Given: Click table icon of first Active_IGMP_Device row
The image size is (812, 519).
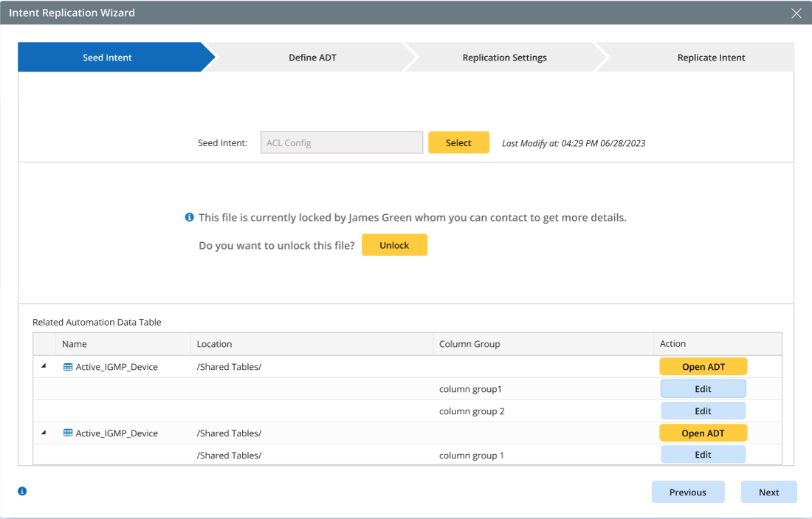Looking at the screenshot, I should coord(68,367).
